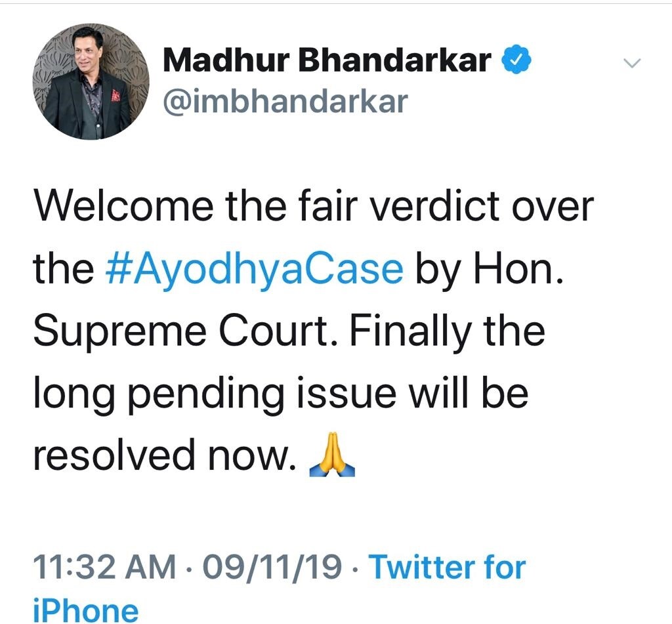672x624 pixels.
Task: Click the blue verified badge
Action: (516, 59)
